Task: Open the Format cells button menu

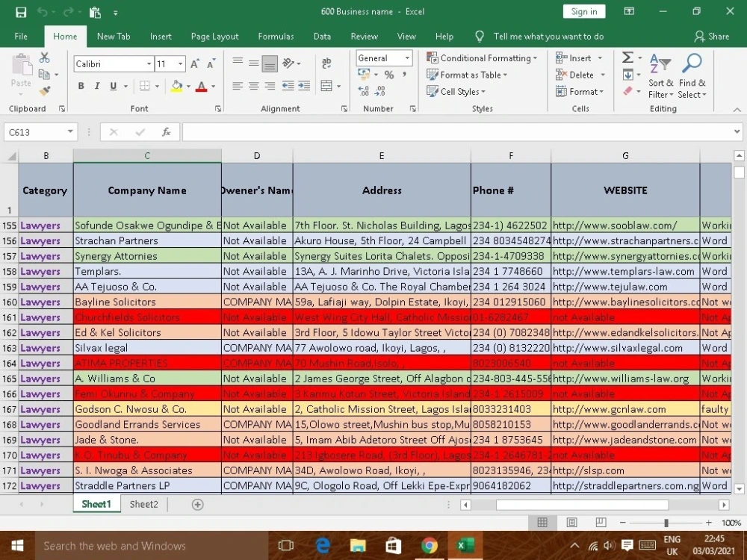Action: click(x=580, y=91)
